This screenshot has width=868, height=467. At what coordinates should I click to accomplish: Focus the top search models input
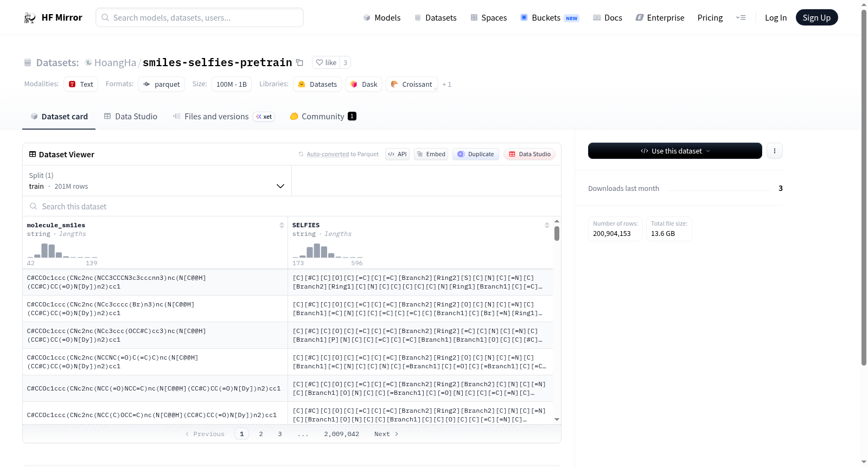200,17
